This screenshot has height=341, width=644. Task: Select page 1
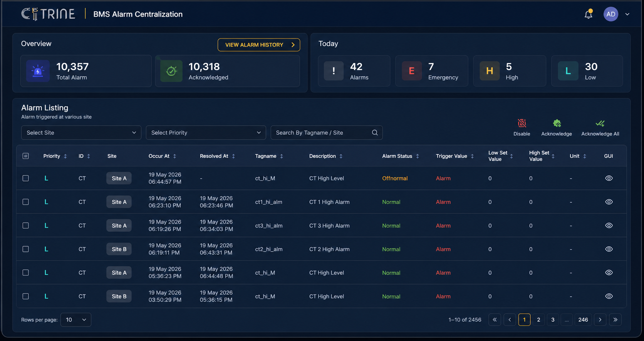click(x=524, y=320)
